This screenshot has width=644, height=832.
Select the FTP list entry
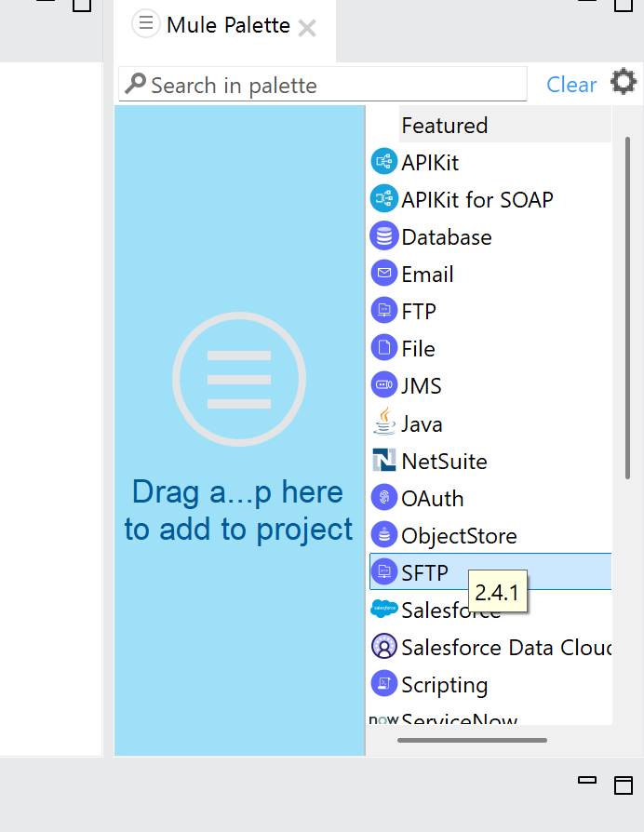click(x=419, y=312)
